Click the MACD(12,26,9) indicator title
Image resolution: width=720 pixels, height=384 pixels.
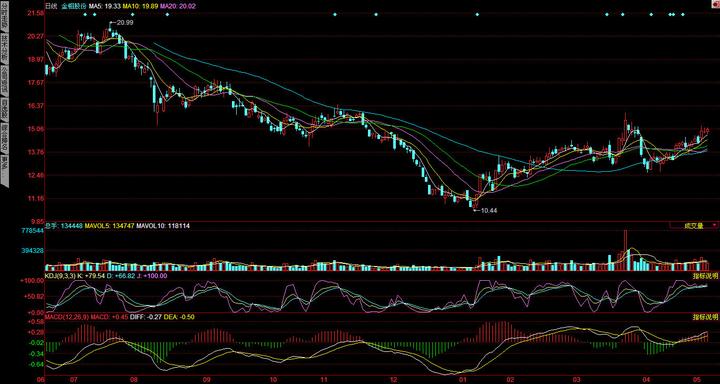point(66,317)
